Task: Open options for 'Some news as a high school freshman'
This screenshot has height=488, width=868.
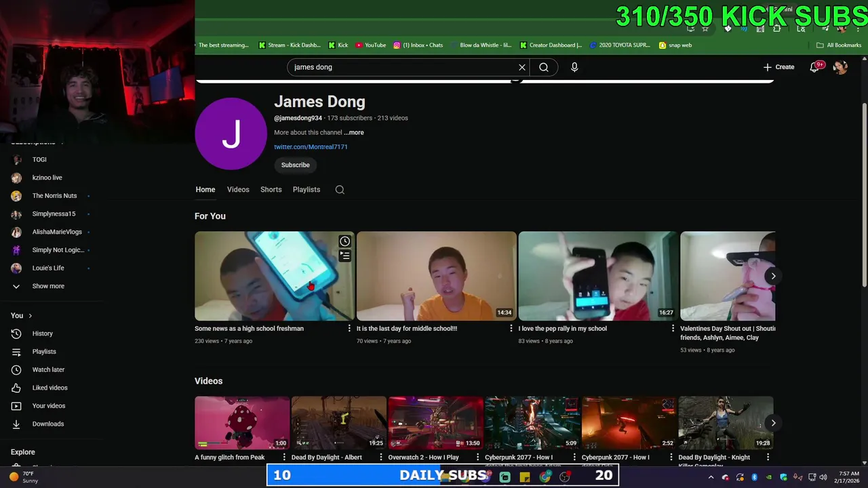Action: coord(349,329)
